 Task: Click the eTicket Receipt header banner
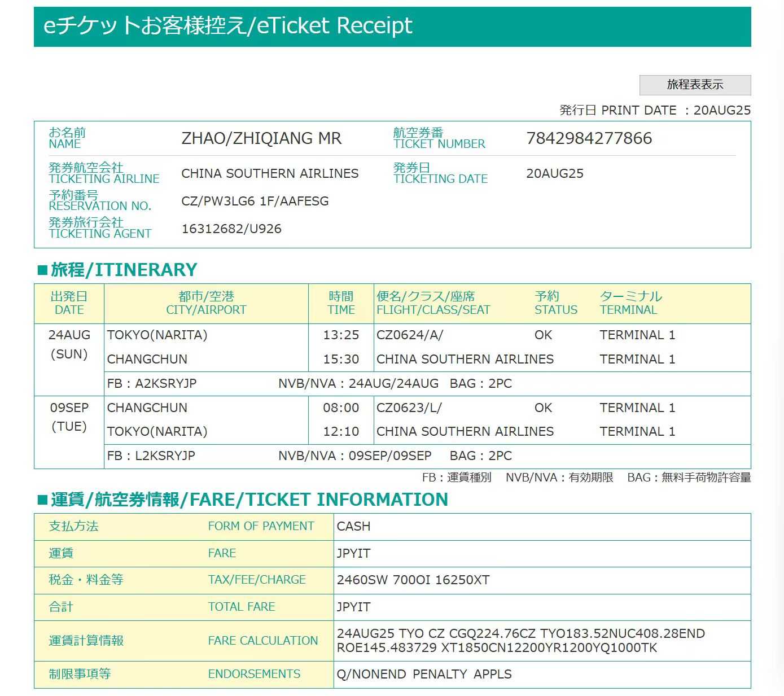[x=392, y=27]
